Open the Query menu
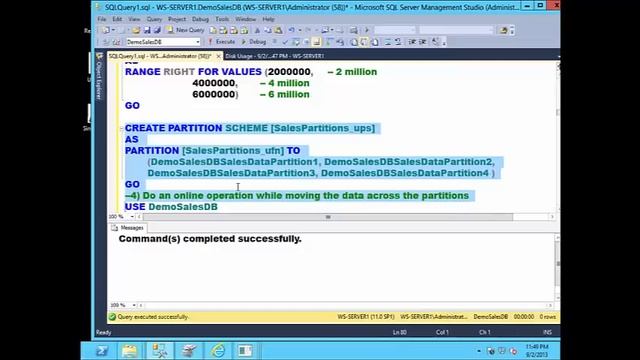 (154, 19)
